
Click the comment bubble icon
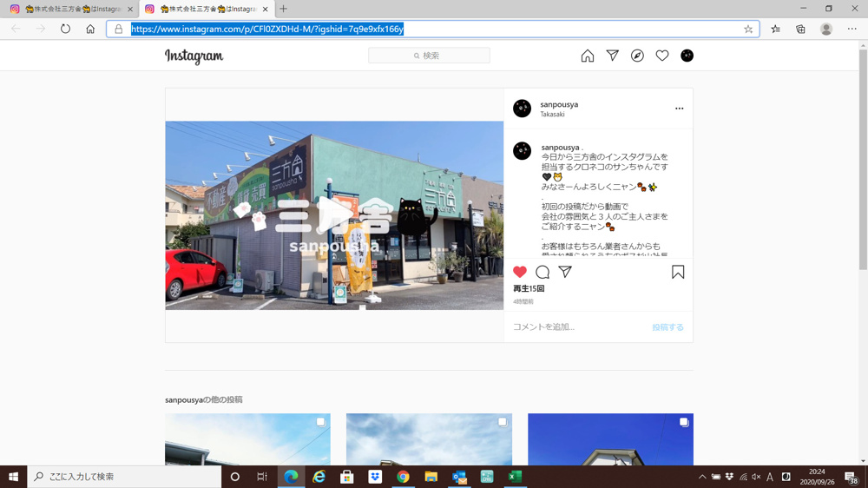(x=542, y=272)
